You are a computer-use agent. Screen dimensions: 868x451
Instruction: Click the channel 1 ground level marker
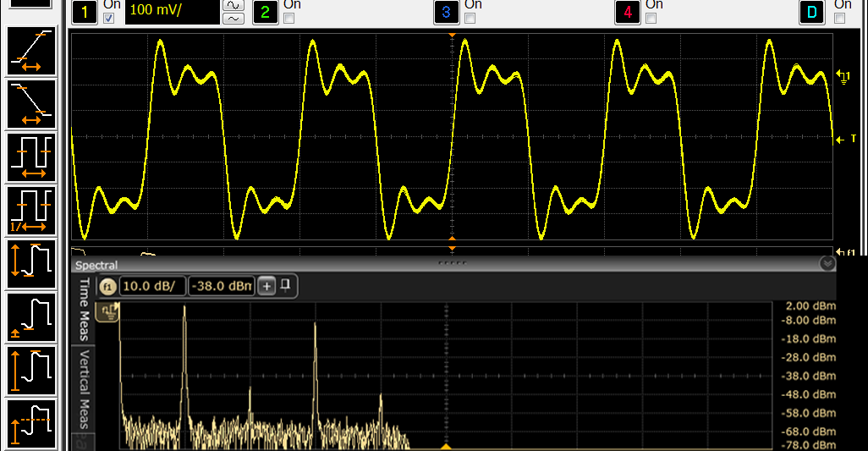843,76
